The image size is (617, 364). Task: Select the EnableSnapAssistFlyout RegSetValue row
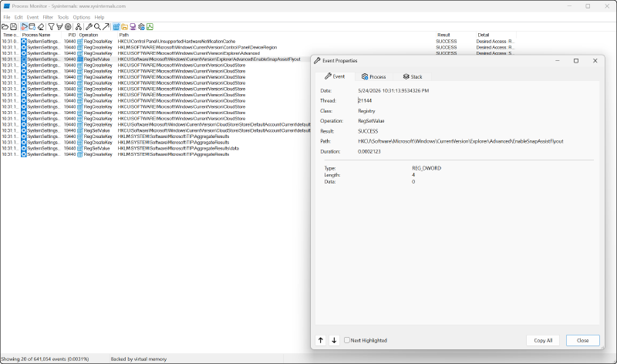[156, 59]
